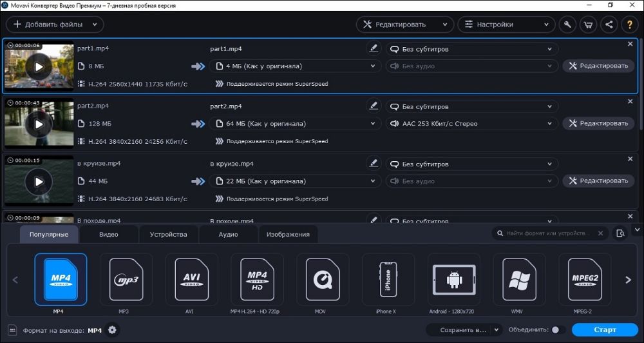Open audio dropdown AAC 253 Кбит/с Стерео
Image resolution: width=644 pixels, height=343 pixels.
(x=471, y=123)
